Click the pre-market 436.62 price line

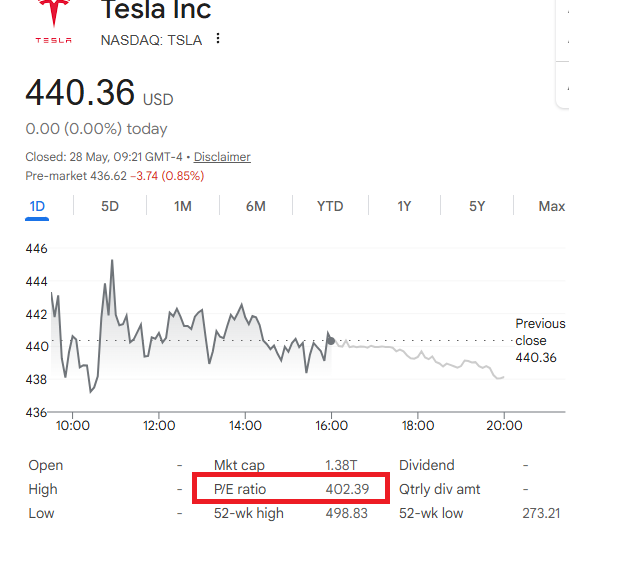click(x=115, y=176)
